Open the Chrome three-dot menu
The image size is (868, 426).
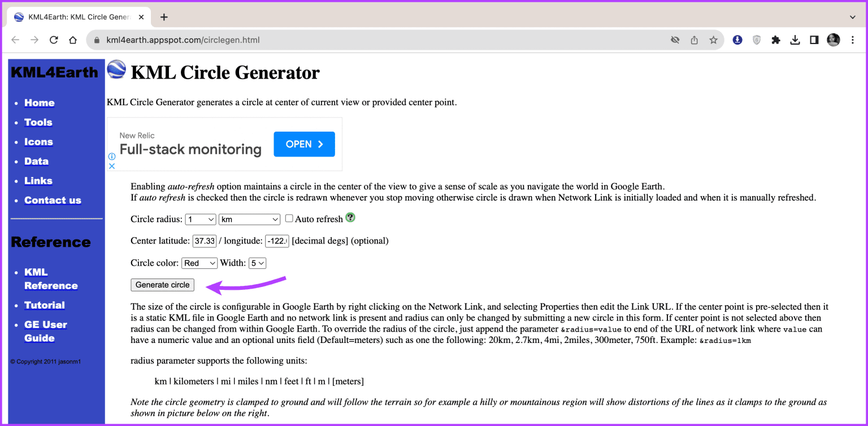[853, 40]
